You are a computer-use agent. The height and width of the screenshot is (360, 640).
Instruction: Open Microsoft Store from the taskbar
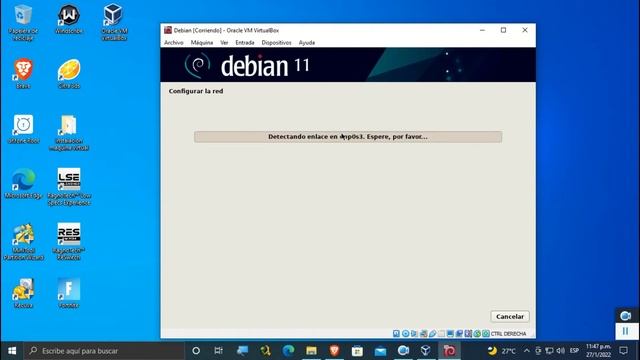click(357, 351)
